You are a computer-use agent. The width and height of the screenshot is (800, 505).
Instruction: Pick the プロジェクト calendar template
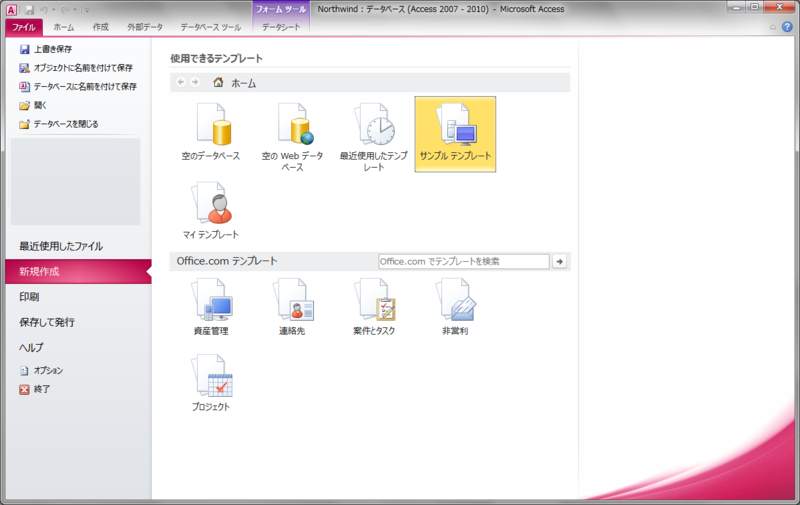pyautogui.click(x=211, y=383)
